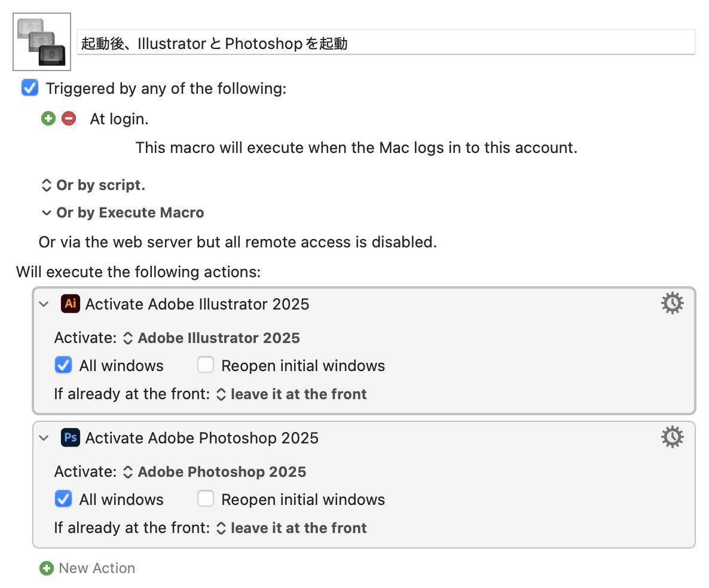709x588 pixels.
Task: Uncheck All windows for the Photoshop action
Action: coord(63,498)
